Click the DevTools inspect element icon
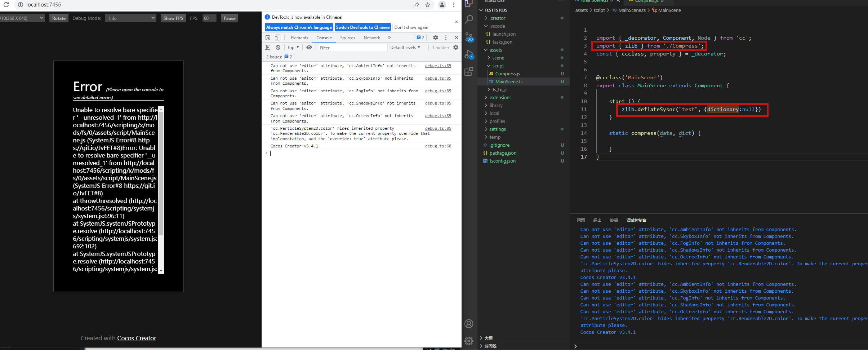868x350 pixels. tap(268, 37)
